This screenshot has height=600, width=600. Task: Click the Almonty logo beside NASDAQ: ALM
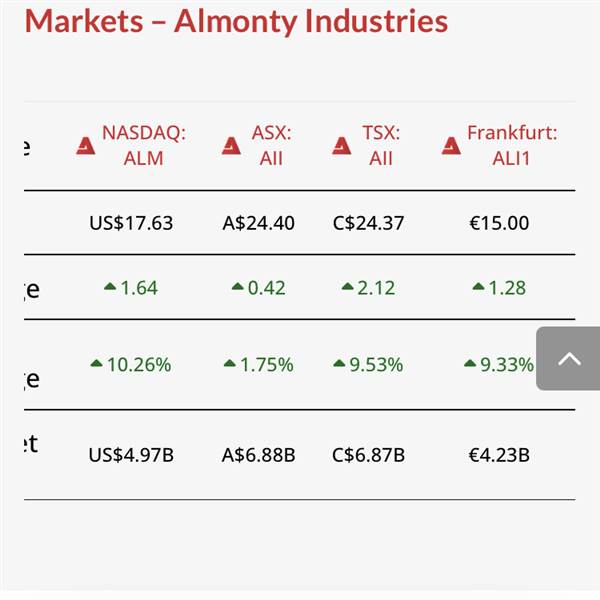coord(86,146)
